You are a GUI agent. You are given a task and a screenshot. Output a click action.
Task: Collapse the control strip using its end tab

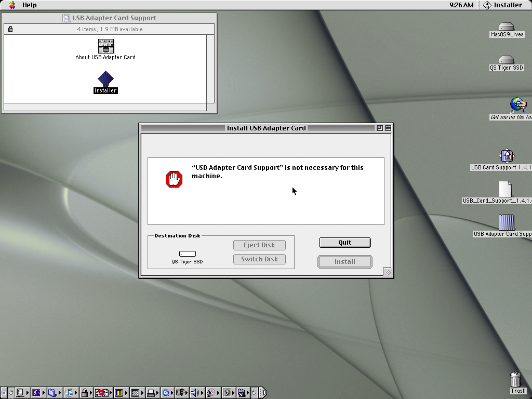[263, 393]
